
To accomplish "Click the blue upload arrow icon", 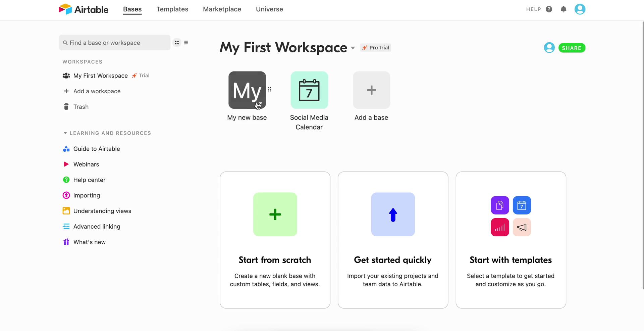I will coord(393,214).
